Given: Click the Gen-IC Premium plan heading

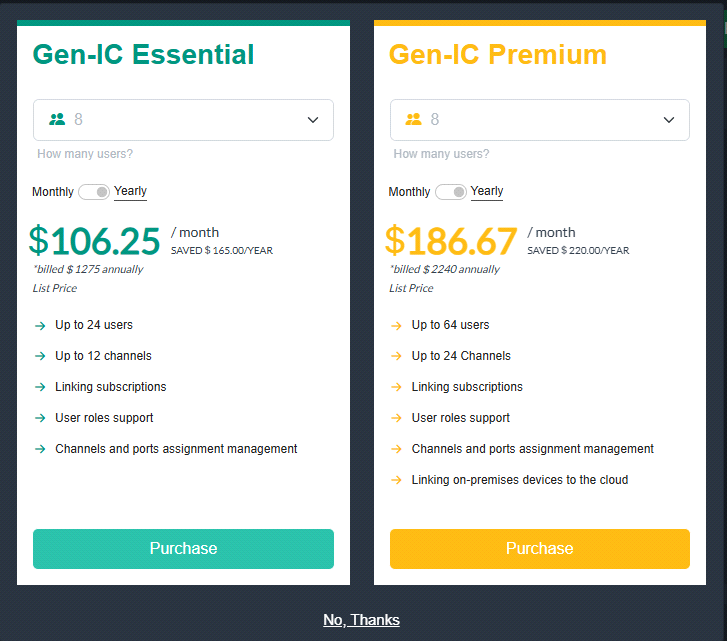Looking at the screenshot, I should [498, 54].
